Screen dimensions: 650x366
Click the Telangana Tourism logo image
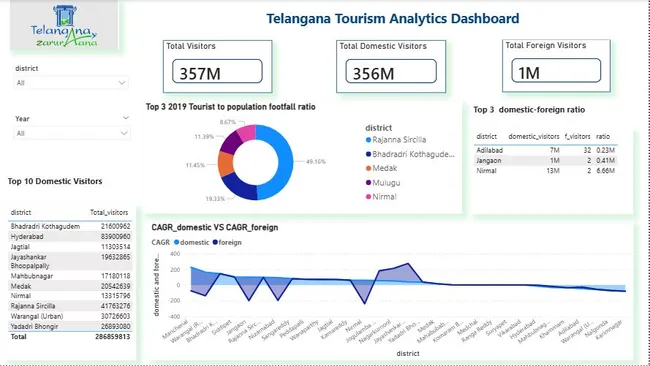pos(64,25)
